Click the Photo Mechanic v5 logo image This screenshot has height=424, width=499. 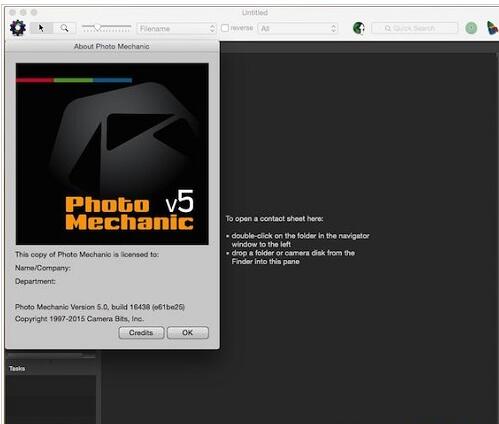click(112, 154)
